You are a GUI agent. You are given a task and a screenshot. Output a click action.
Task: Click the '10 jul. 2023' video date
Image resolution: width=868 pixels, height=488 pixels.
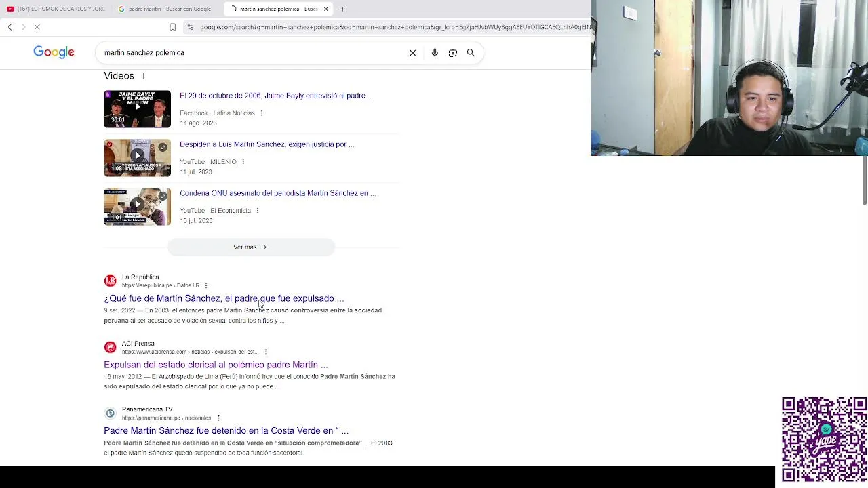(196, 221)
